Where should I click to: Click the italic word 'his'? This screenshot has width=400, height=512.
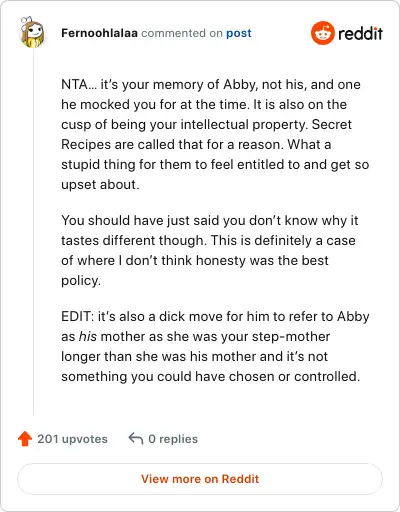88,336
